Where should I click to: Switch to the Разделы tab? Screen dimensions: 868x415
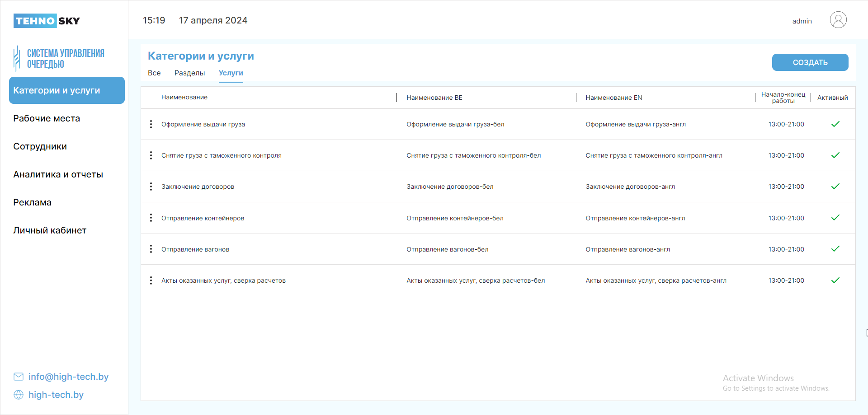tap(189, 73)
